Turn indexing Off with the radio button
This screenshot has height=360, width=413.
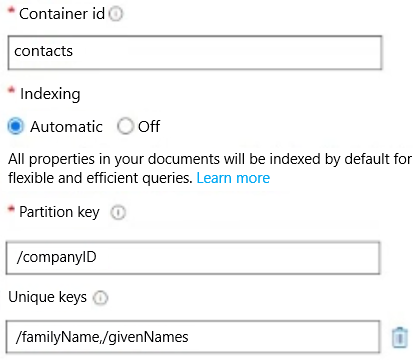[125, 127]
